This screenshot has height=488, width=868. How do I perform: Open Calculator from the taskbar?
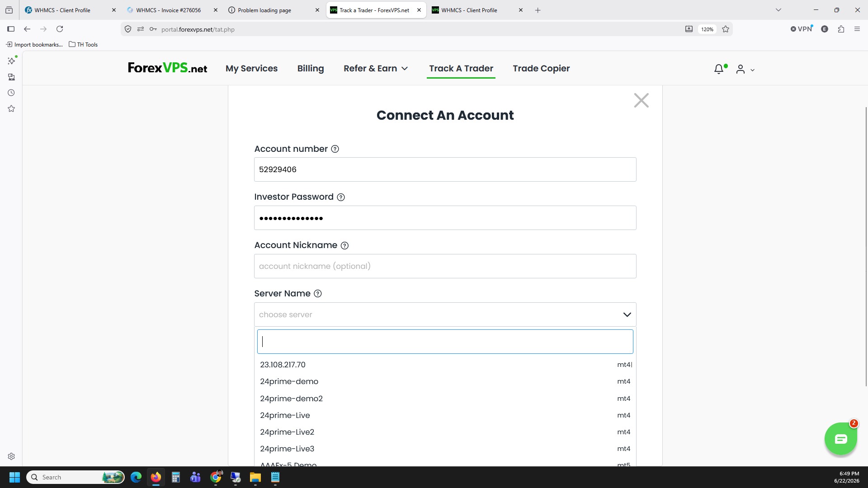[176, 477]
